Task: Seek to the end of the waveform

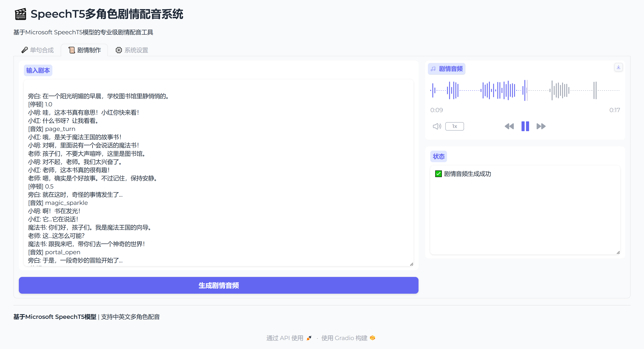Action: pyautogui.click(x=618, y=91)
